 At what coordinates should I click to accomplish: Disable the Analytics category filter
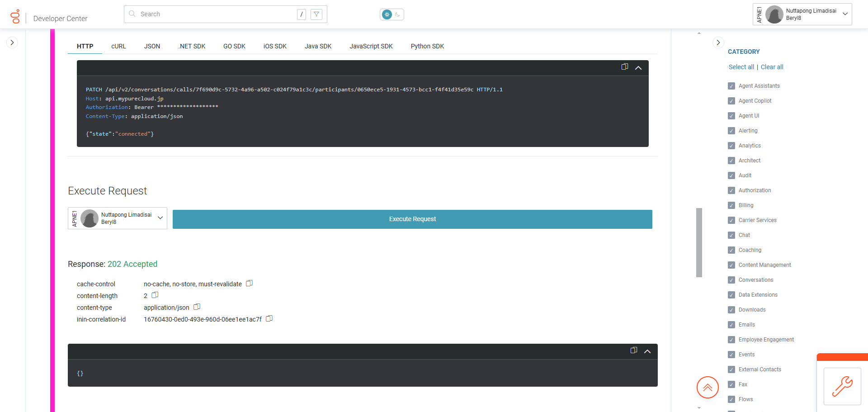pos(731,145)
